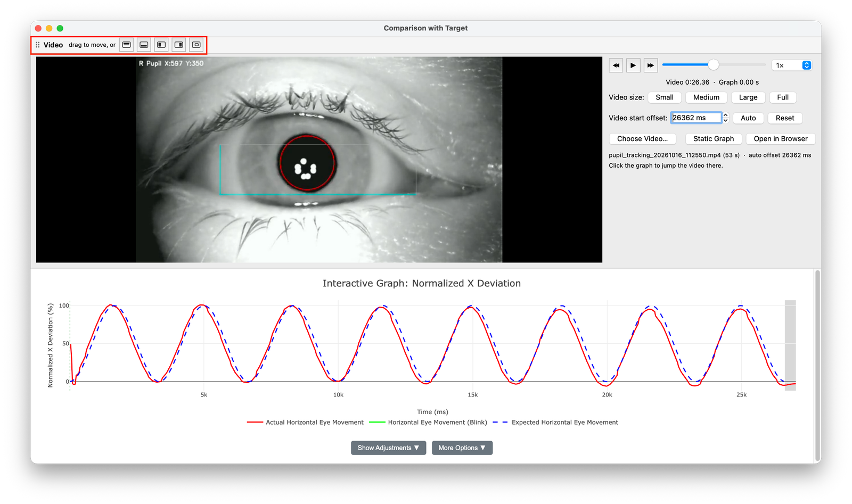Grab the Video panel drag handle

click(x=38, y=45)
